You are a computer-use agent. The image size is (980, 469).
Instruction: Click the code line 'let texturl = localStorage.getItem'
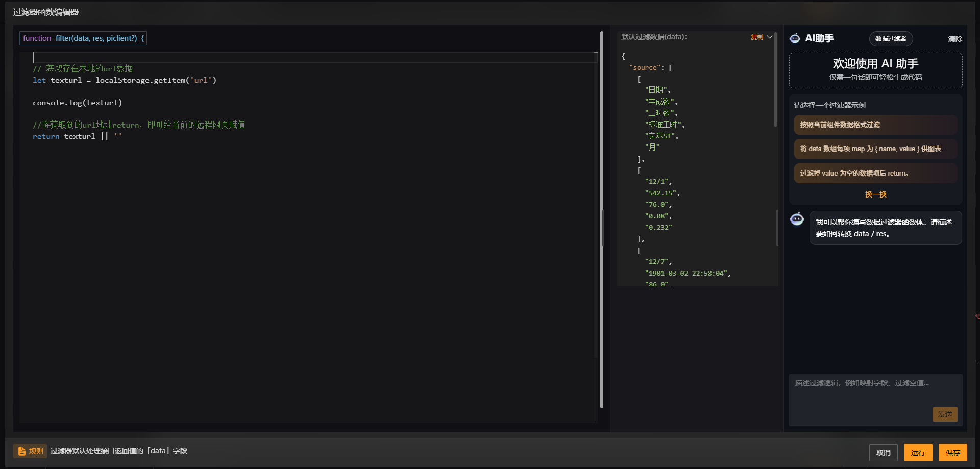[125, 80]
